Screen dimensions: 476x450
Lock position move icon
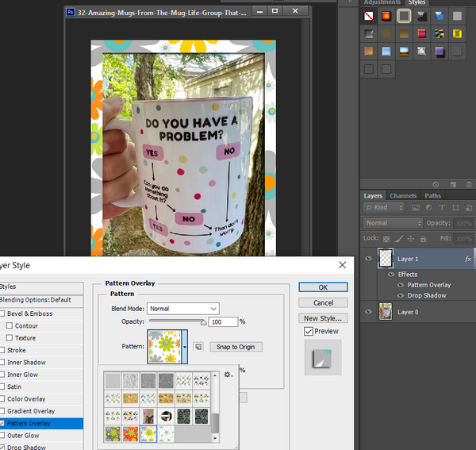click(x=411, y=239)
